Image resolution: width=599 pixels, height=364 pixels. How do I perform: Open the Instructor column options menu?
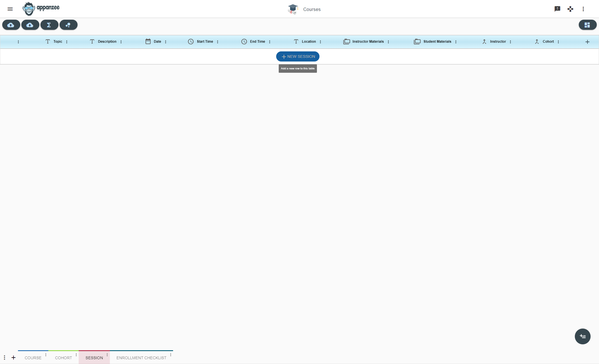pos(510,42)
